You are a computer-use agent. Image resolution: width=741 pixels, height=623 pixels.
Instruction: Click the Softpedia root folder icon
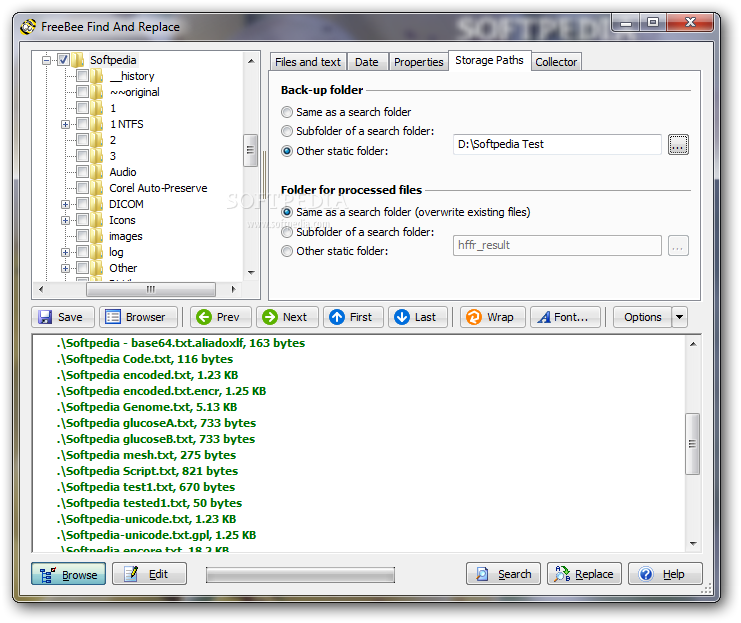tap(78, 60)
